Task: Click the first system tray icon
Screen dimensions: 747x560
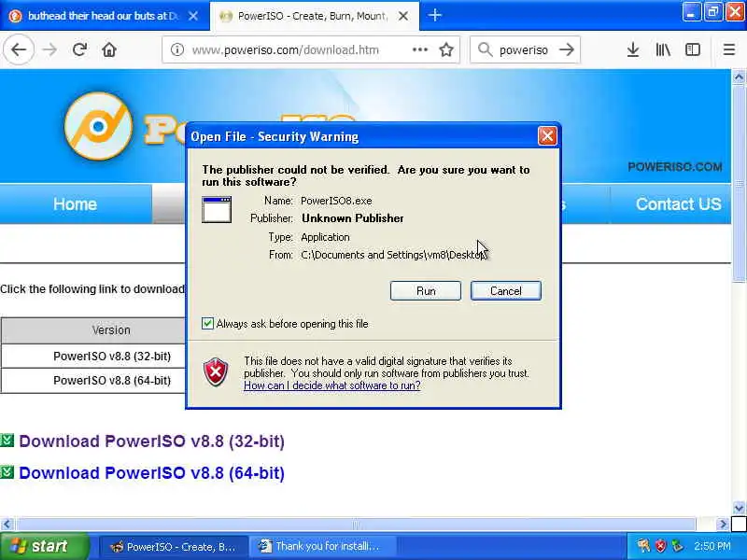Action: 643,546
